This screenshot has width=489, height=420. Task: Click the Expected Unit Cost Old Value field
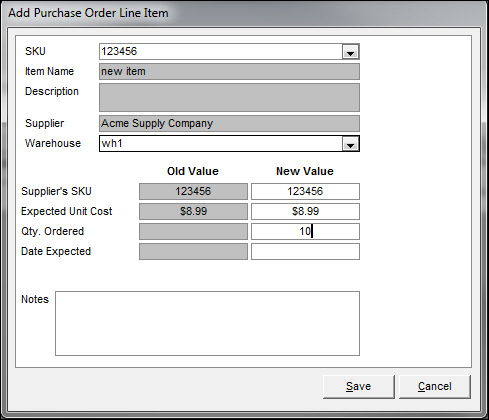click(x=193, y=211)
